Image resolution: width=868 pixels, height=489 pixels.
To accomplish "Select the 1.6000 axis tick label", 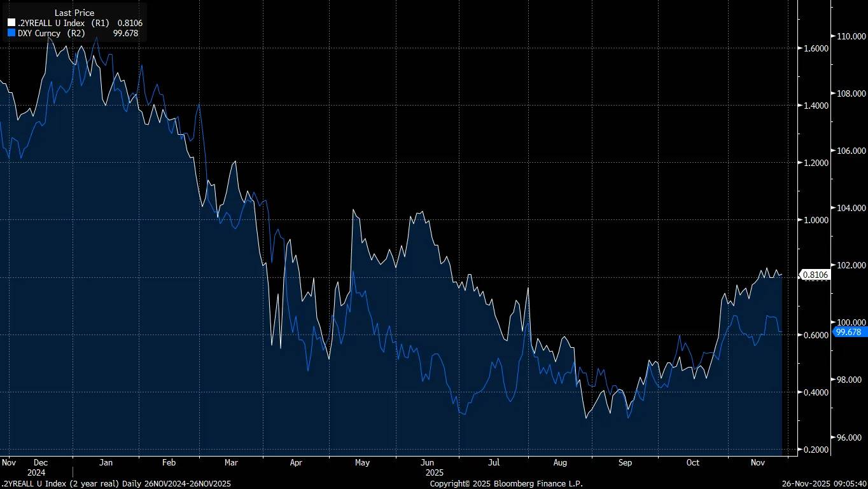I will point(817,48).
